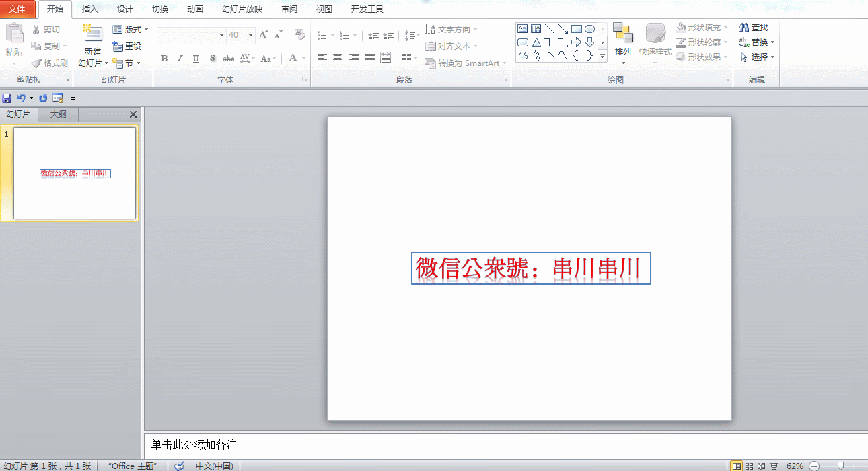Apply underline to the selected text

click(x=194, y=59)
